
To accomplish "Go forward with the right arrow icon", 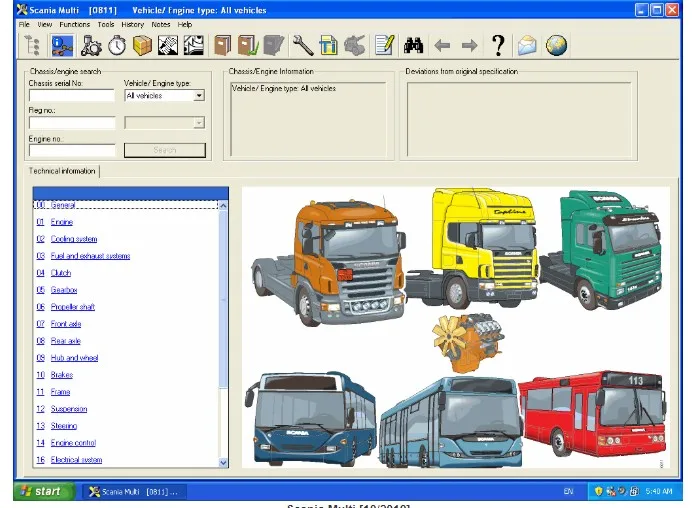I will point(469,45).
